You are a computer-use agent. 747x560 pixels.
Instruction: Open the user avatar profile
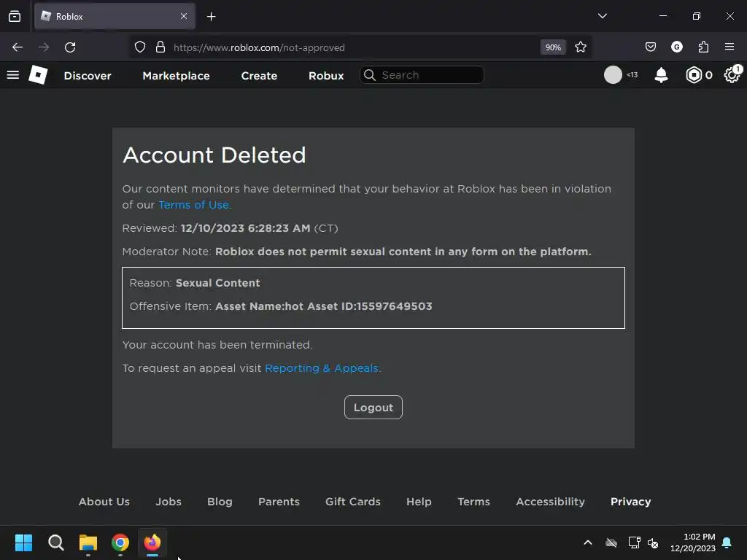[x=613, y=75]
